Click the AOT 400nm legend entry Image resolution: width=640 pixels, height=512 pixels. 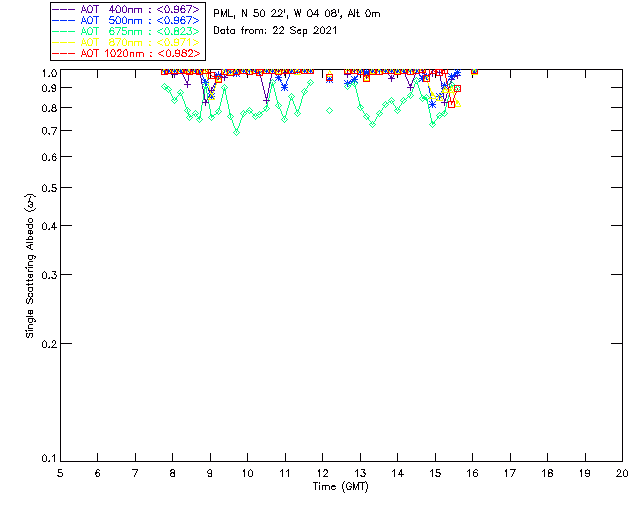[127, 9]
